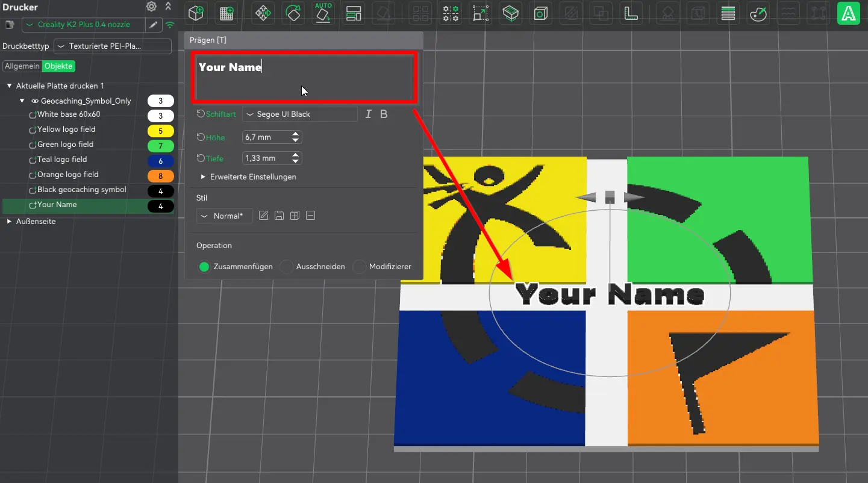Click the AUTO orient icon
The width and height of the screenshot is (868, 483).
coord(324,13)
